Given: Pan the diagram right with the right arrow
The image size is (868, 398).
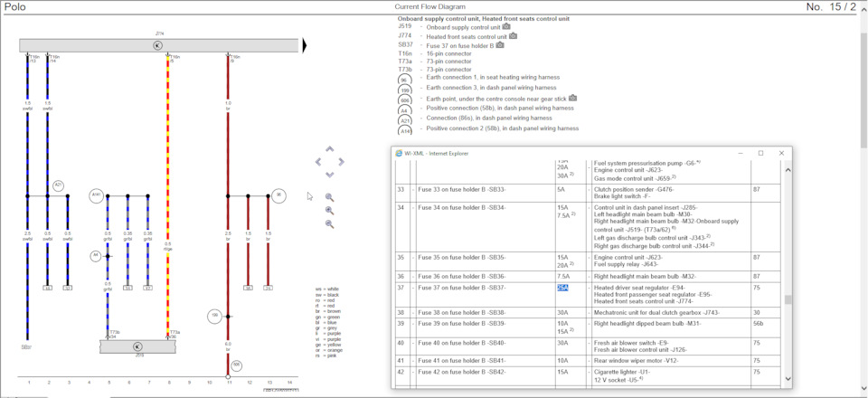Looking at the screenshot, I should [341, 162].
